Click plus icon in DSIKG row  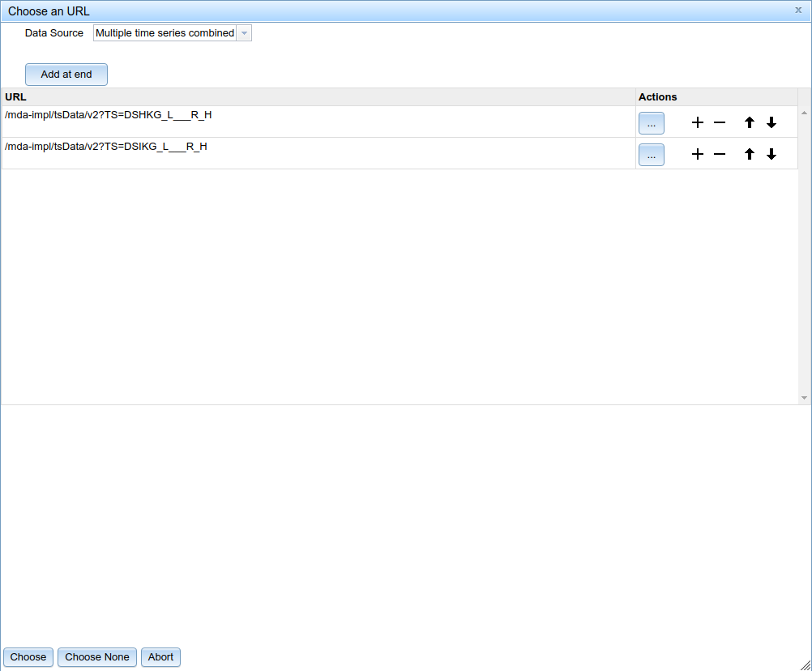coord(697,155)
